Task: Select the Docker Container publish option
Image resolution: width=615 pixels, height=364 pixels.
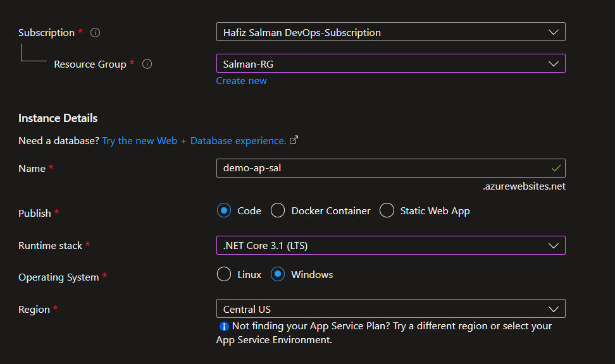Action: 277,210
